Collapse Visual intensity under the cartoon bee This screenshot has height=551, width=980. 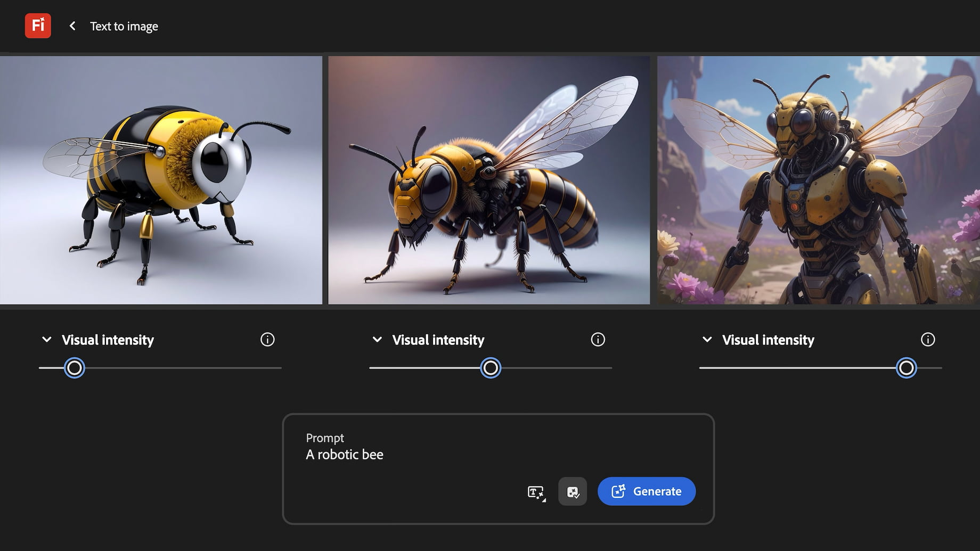[47, 340]
